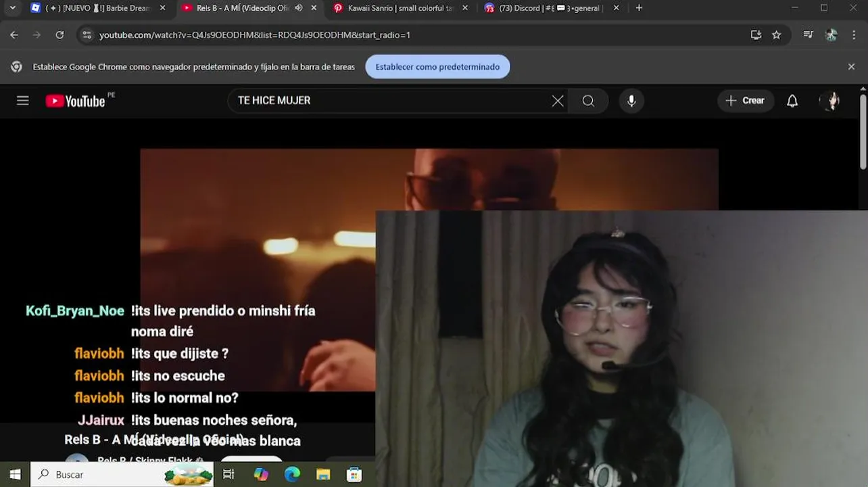The height and width of the screenshot is (487, 868).
Task: Go back in browser history
Action: tap(14, 34)
